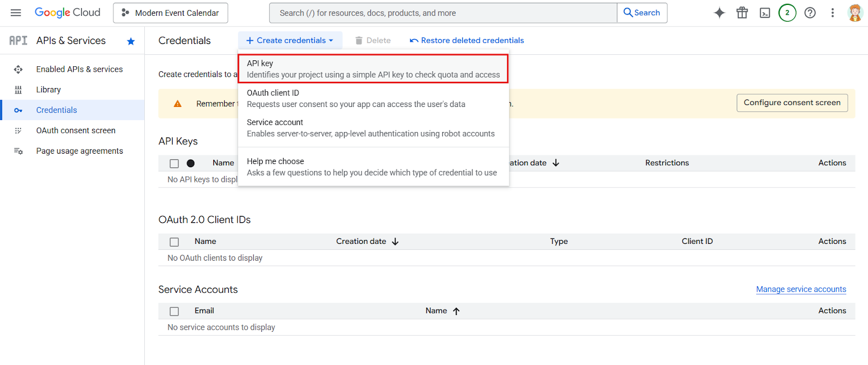Open the Modern Event Calendar project picker
The height and width of the screenshot is (365, 868).
tap(170, 13)
